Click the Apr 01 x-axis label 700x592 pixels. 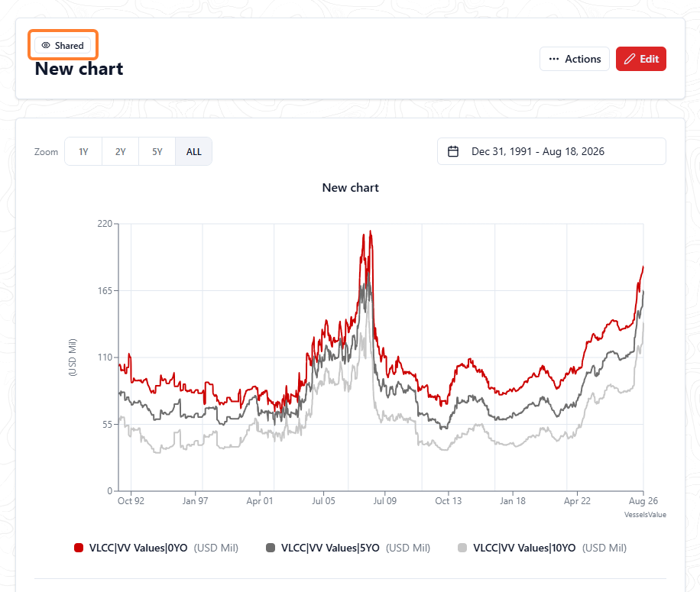tap(259, 501)
